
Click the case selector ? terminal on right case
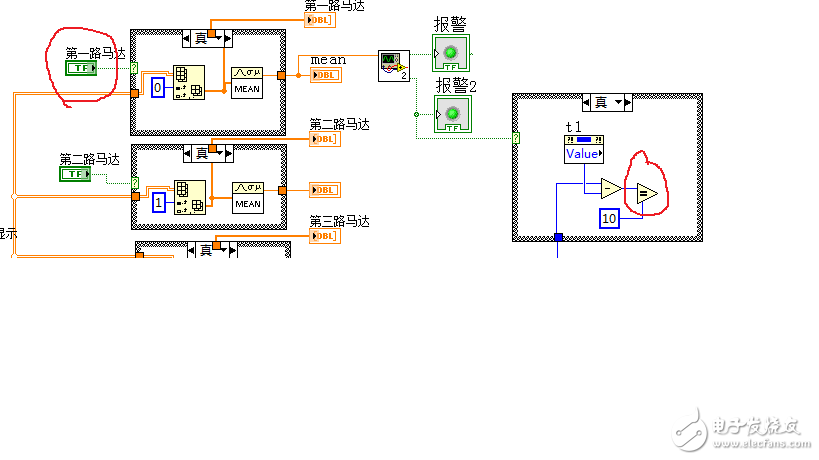point(516,138)
